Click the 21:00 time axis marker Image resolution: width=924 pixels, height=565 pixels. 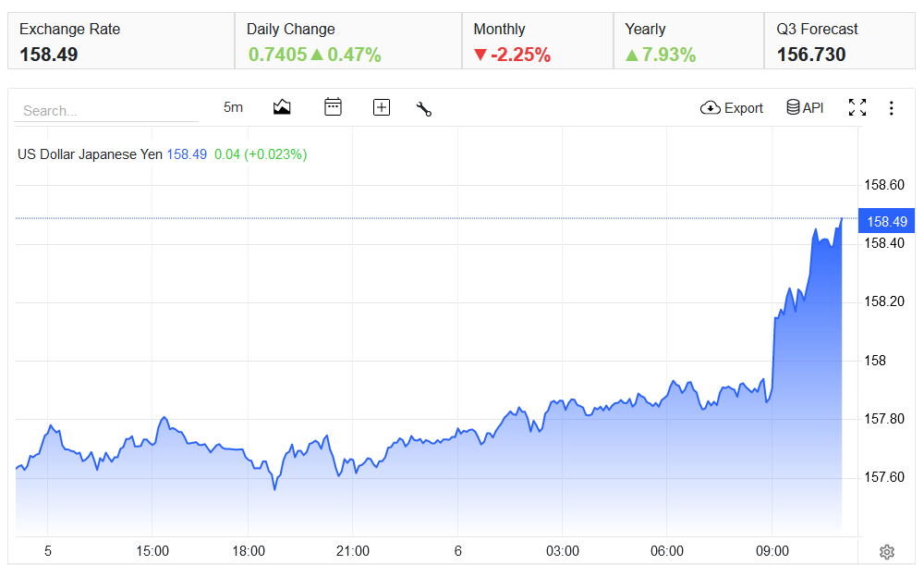(x=352, y=551)
